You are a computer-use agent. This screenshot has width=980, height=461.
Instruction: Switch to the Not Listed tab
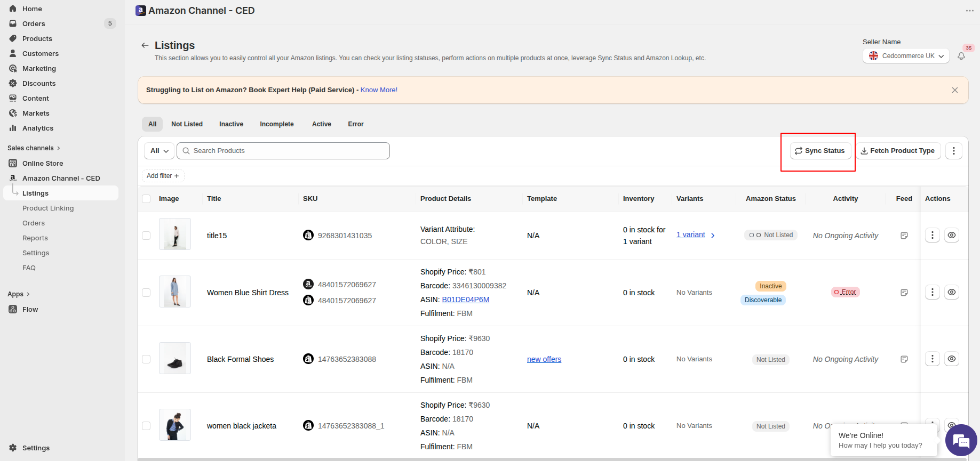click(x=187, y=124)
